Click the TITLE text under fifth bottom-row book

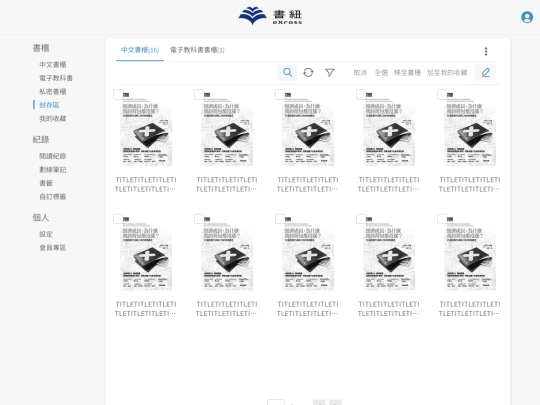(x=469, y=309)
